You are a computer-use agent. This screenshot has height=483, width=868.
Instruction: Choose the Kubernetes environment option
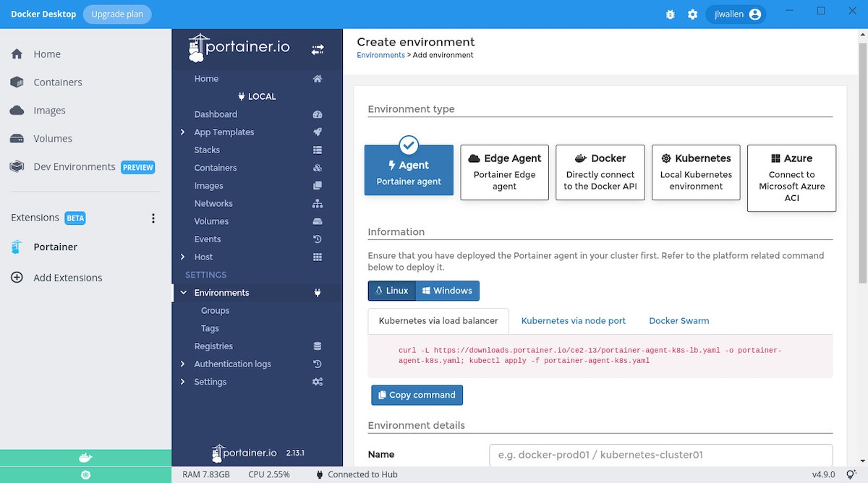[x=695, y=172]
